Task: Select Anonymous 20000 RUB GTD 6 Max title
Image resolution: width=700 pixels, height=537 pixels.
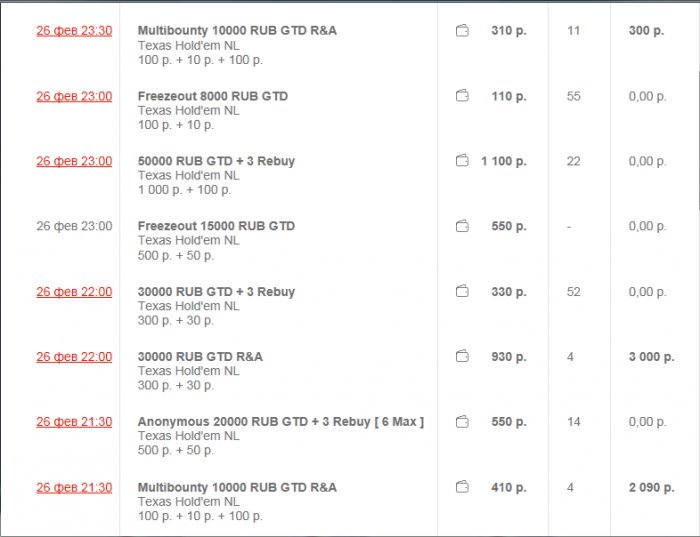Action: (x=280, y=422)
